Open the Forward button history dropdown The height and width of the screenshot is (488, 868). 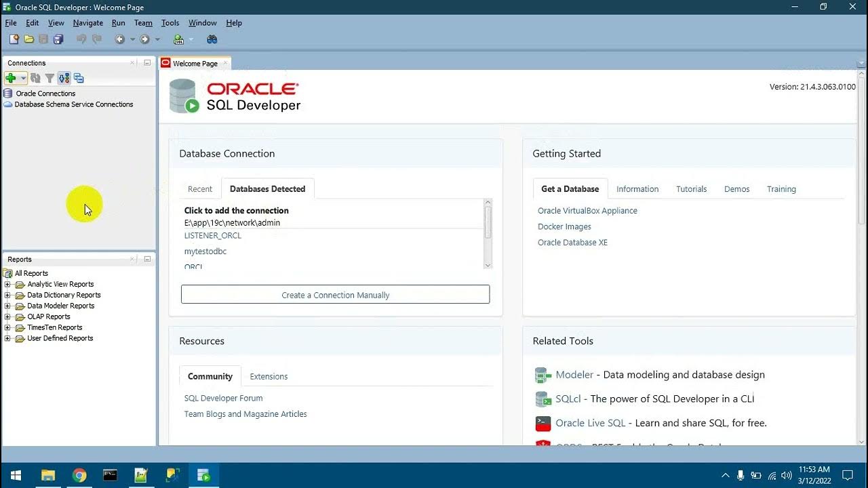point(157,39)
